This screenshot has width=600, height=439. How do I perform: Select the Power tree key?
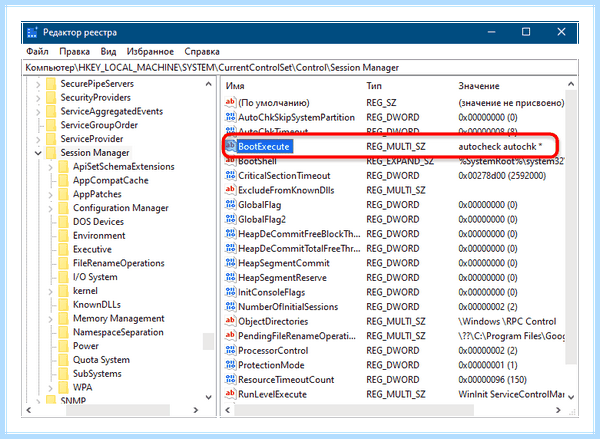(86, 346)
